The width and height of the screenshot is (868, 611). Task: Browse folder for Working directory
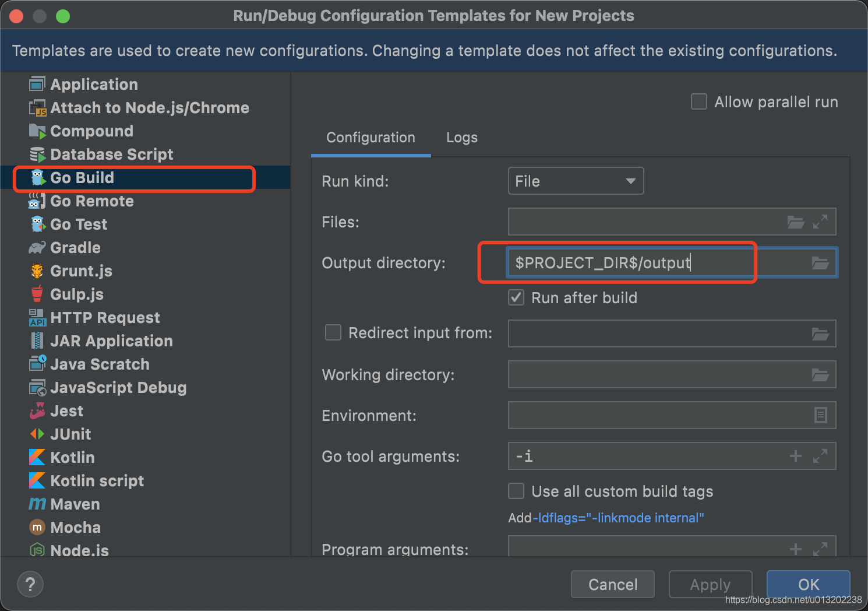coord(820,375)
